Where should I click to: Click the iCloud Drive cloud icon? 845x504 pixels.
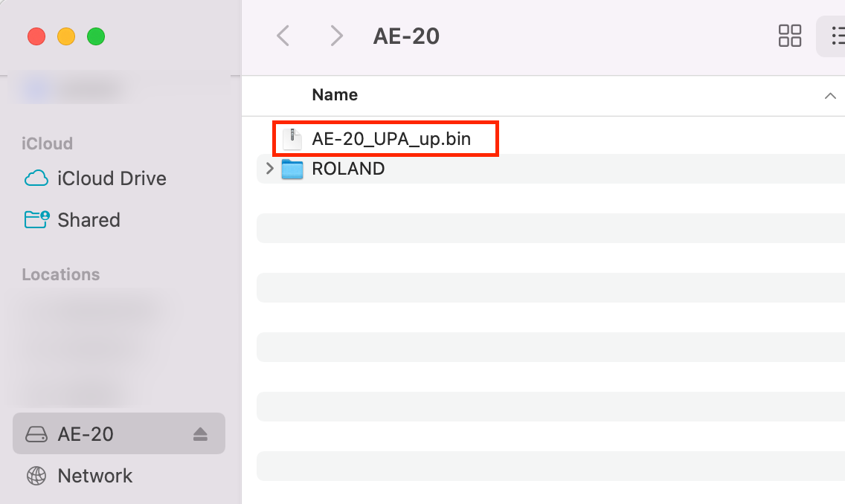tap(36, 178)
